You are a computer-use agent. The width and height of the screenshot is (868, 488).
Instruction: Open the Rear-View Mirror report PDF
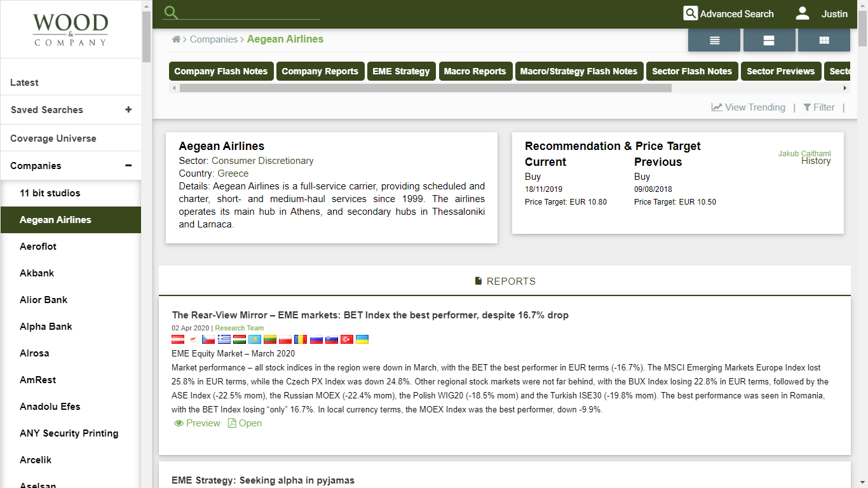[x=245, y=423]
